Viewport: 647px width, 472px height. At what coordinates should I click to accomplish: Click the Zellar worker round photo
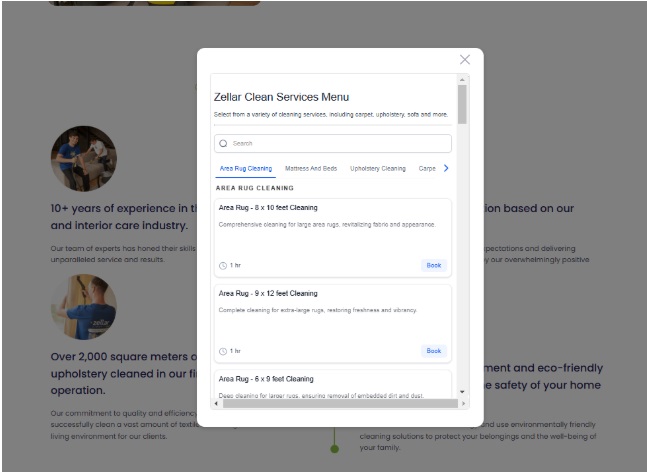[84, 307]
